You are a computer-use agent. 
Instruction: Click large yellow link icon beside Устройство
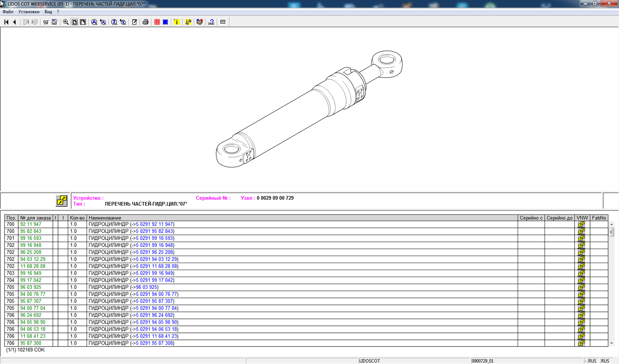point(61,201)
